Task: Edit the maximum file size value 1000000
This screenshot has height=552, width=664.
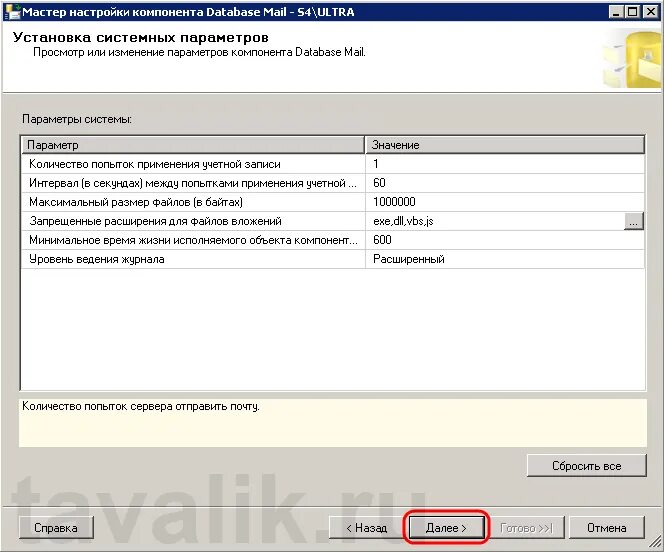Action: pos(505,202)
